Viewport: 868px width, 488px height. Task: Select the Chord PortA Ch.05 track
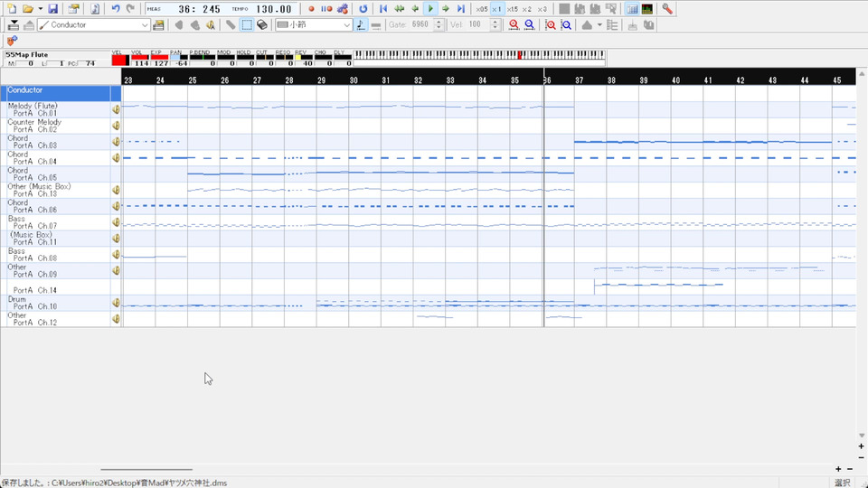pos(55,174)
